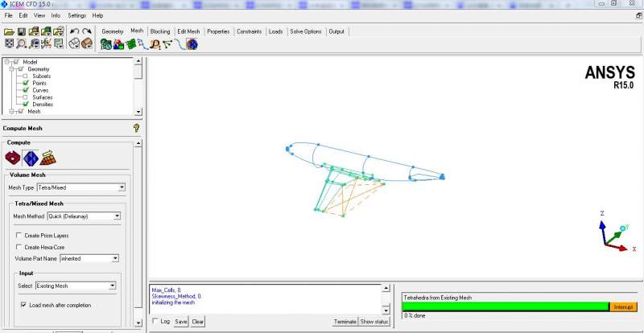This screenshot has height=333, width=644.
Task: Switch to the Solve Options tab
Action: [306, 31]
